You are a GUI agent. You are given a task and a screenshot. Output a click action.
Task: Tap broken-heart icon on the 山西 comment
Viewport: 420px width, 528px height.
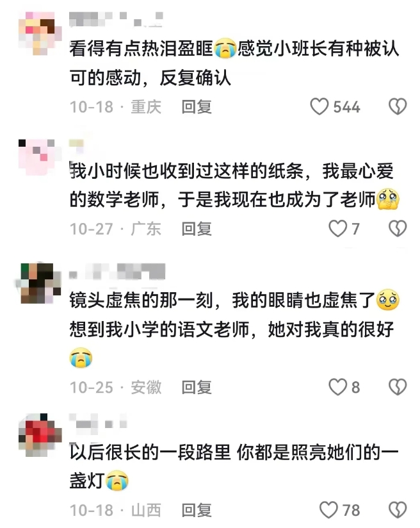pos(398,510)
